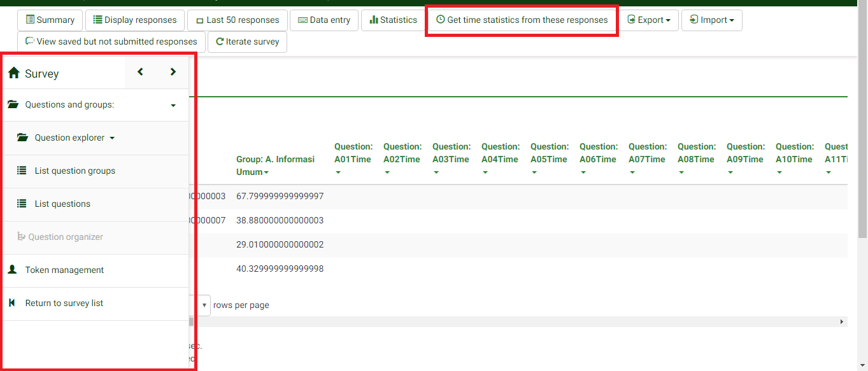The width and height of the screenshot is (868, 371).
Task: Click the left chevron in sidebar header
Action: tap(140, 72)
